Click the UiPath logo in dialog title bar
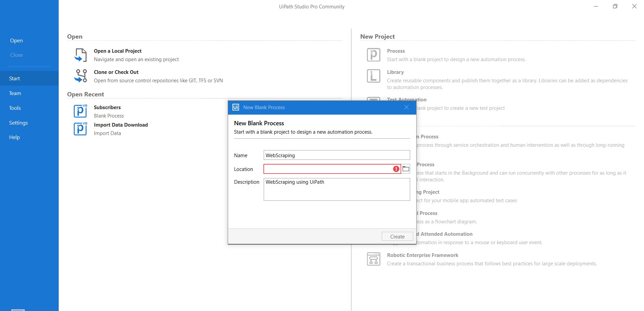Viewport: 644px width, 311px height. [x=236, y=107]
